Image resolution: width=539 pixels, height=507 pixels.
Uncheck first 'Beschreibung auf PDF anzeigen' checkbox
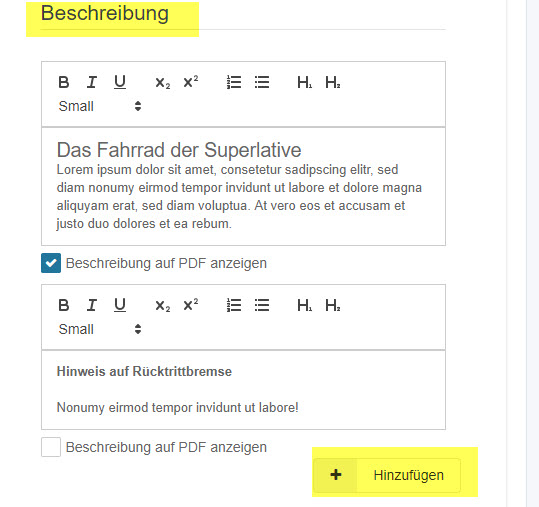coord(51,263)
